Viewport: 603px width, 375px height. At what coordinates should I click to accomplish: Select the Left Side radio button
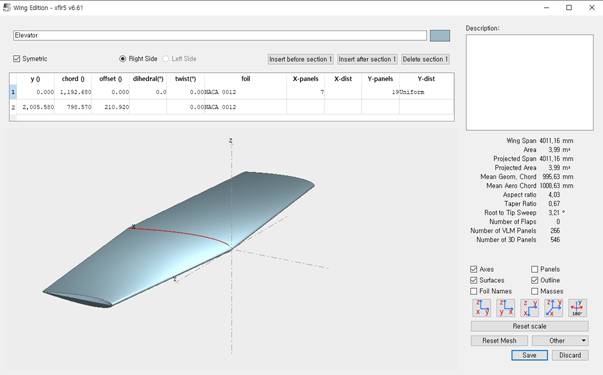click(166, 58)
